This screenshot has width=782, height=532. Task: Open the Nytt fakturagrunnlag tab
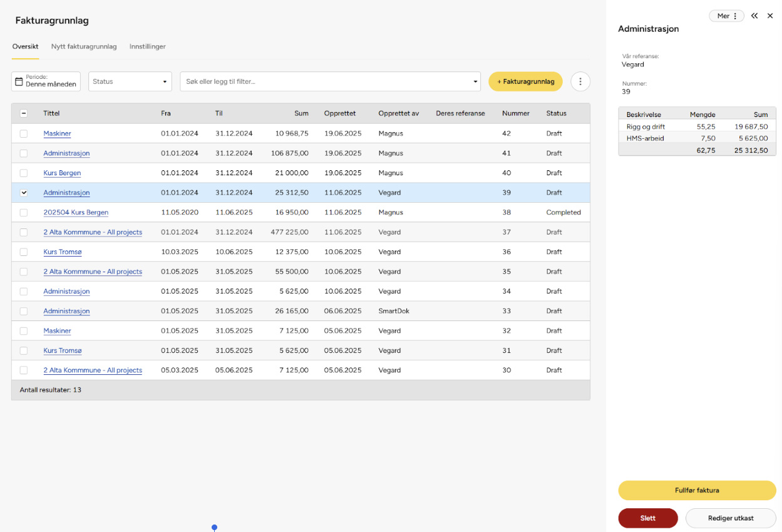click(x=84, y=46)
